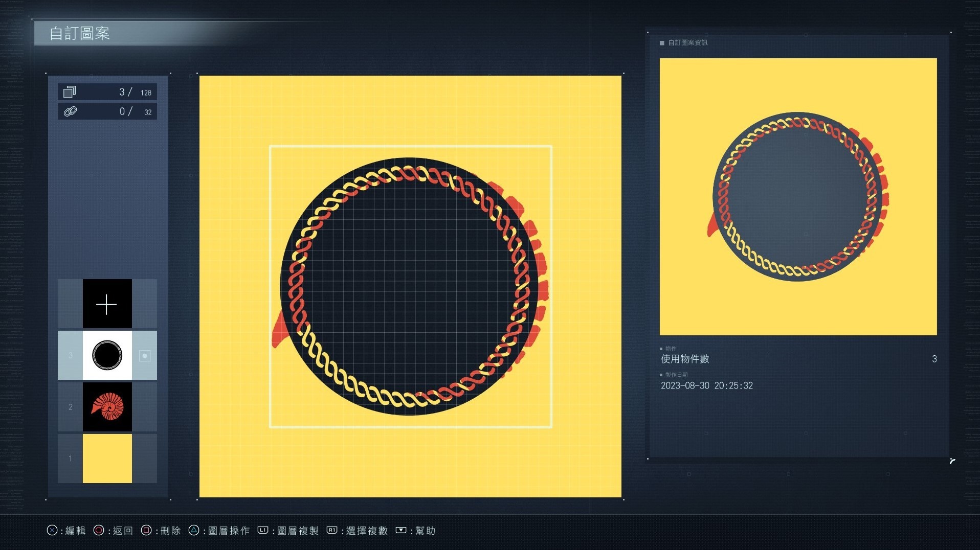The height and width of the screenshot is (550, 980).
Task: Click the 編輯 edit label
Action: (x=76, y=531)
